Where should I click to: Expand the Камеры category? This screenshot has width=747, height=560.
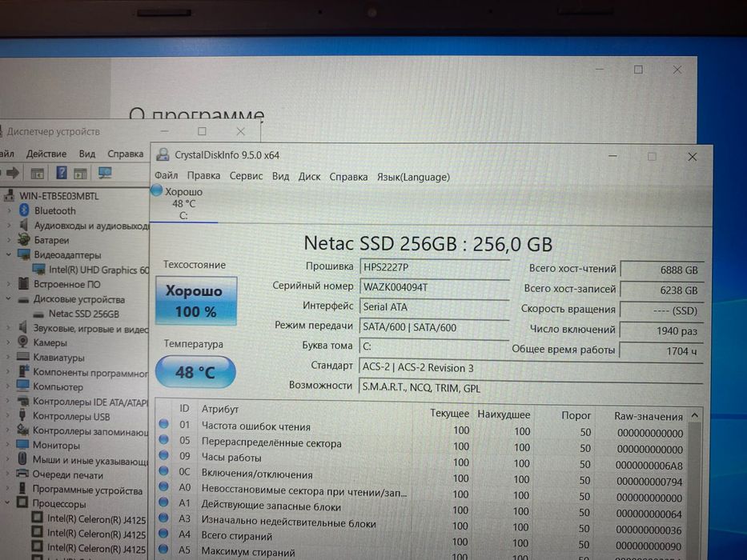(9, 342)
